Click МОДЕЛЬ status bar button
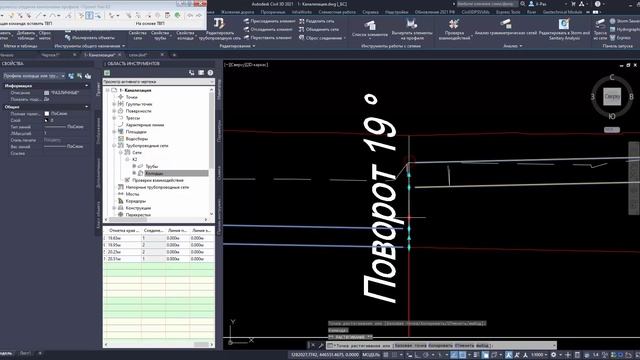 pyautogui.click(x=371, y=355)
